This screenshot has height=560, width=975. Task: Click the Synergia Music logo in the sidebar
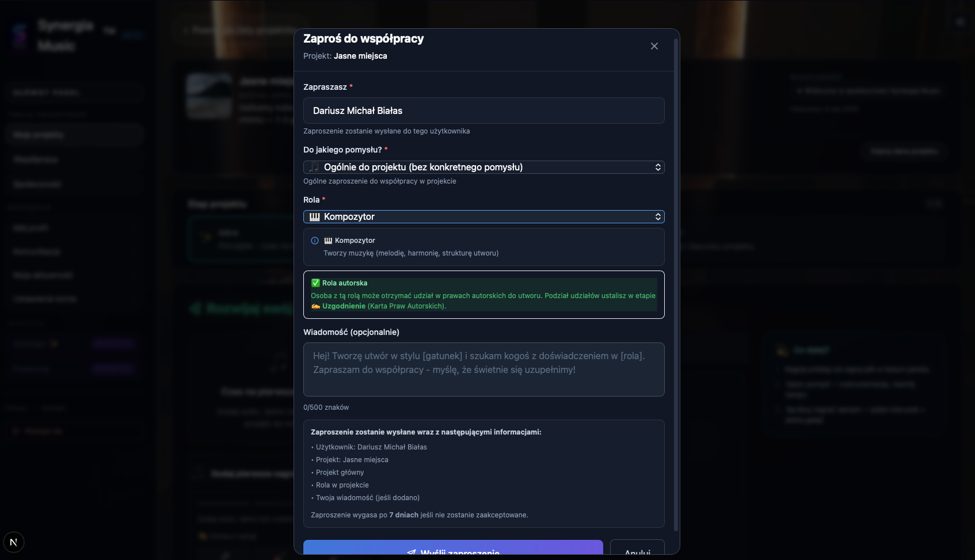tap(21, 36)
